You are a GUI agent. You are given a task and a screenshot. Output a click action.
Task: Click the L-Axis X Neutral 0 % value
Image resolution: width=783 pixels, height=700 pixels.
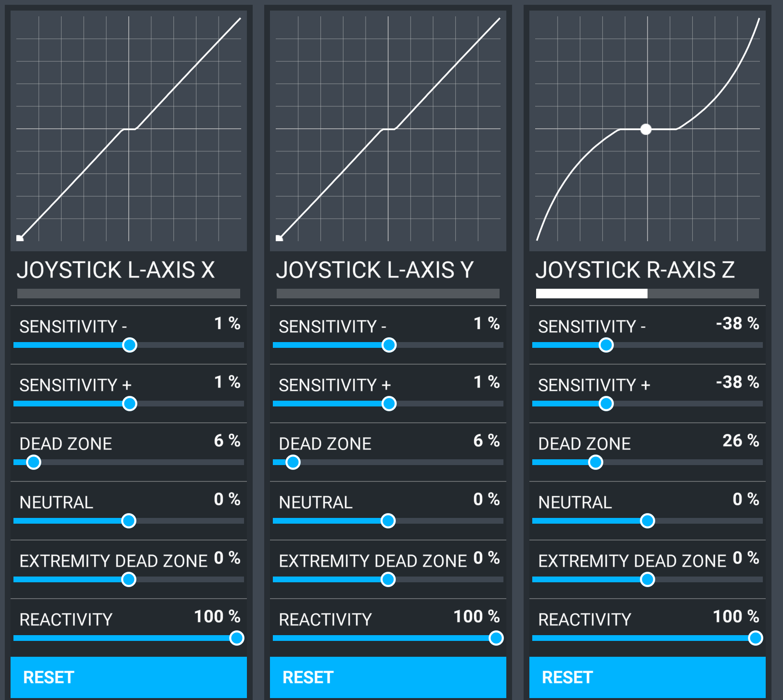(227, 499)
